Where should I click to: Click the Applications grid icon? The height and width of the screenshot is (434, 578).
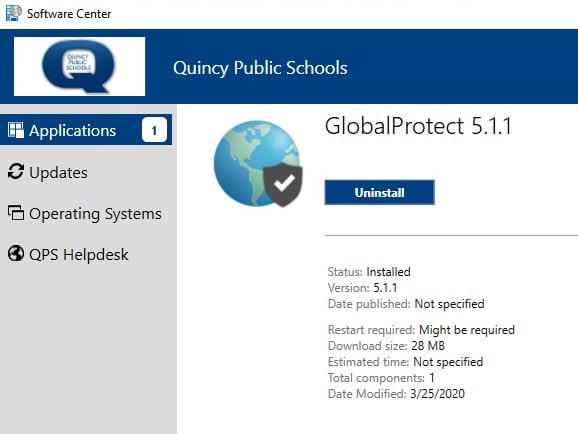coord(16,130)
